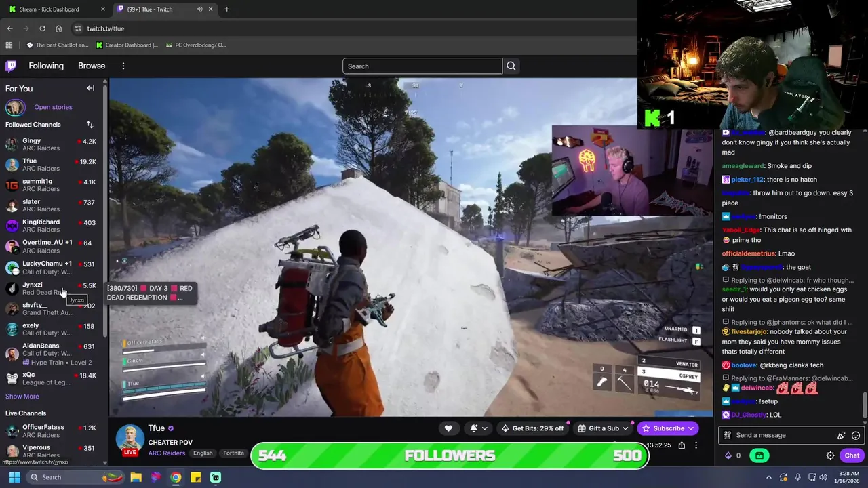Open stories via Open stories link
Viewport: 868px width, 488px height.
point(53,107)
